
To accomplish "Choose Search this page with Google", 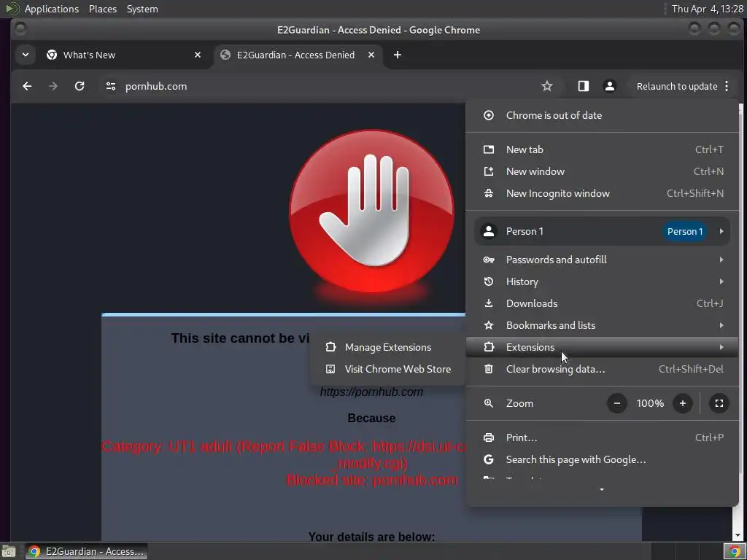I will (602, 459).
